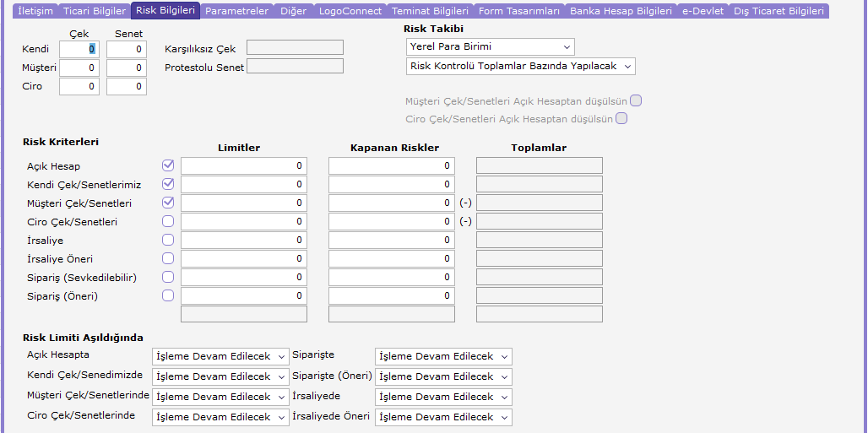Select the e-Devlet tab
The height and width of the screenshot is (433, 868).
click(703, 10)
